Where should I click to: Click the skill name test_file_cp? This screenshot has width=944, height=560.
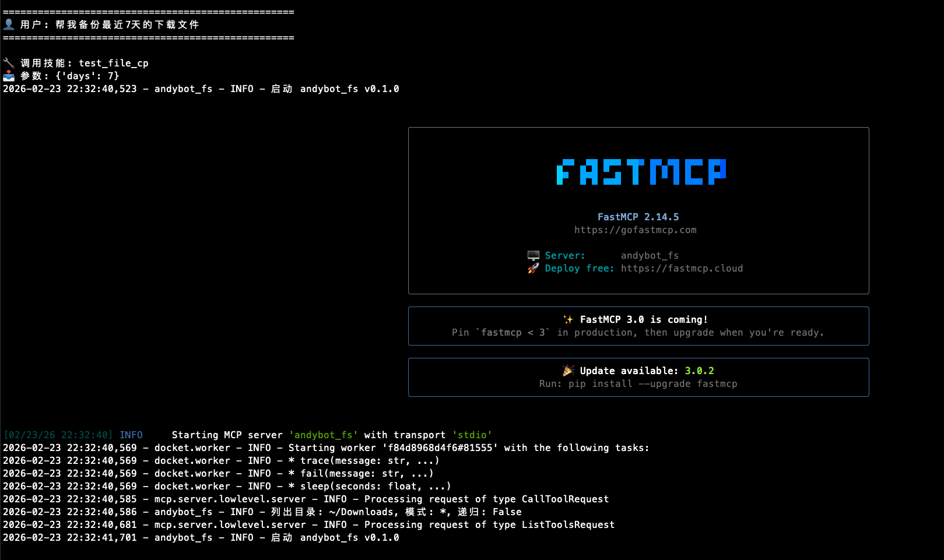[114, 63]
